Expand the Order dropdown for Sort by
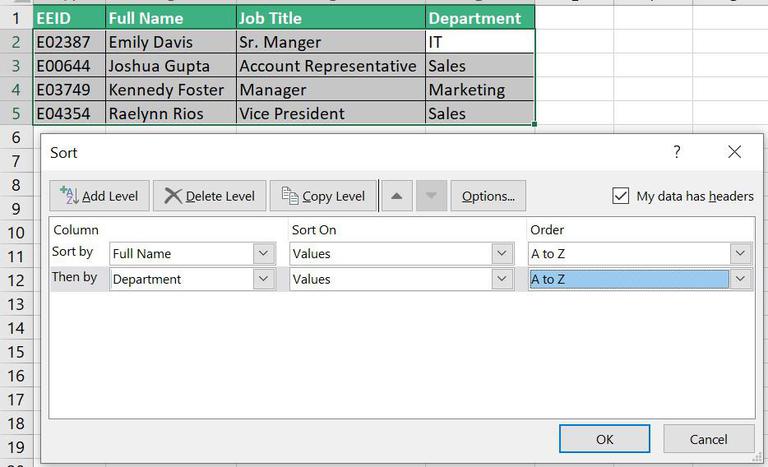The image size is (768, 467). point(740,254)
